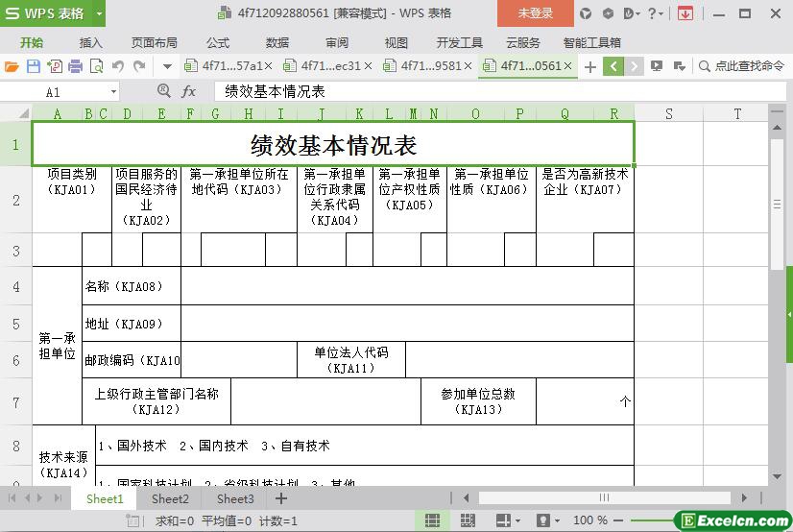Switch to page break preview icon
The height and width of the screenshot is (532, 793).
pyautogui.click(x=468, y=520)
